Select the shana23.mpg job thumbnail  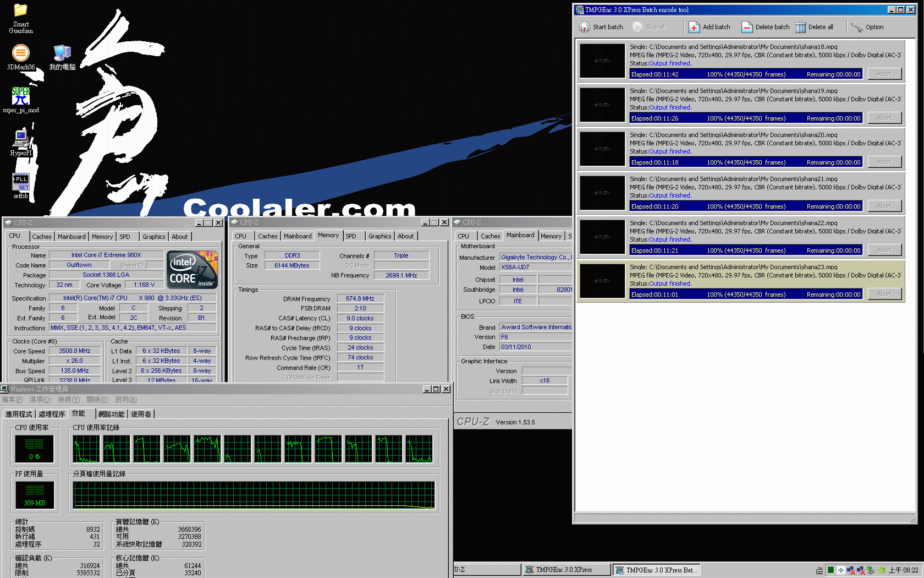tap(602, 281)
